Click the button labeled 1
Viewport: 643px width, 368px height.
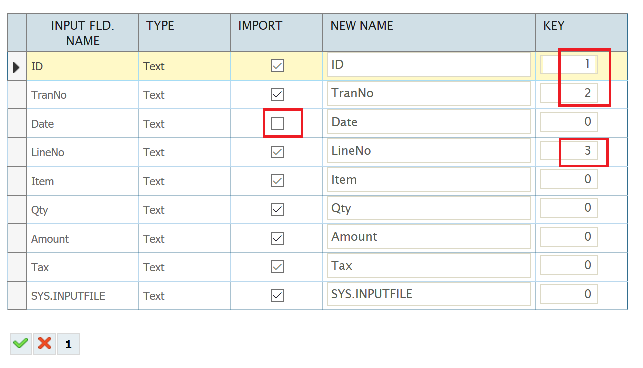68,343
